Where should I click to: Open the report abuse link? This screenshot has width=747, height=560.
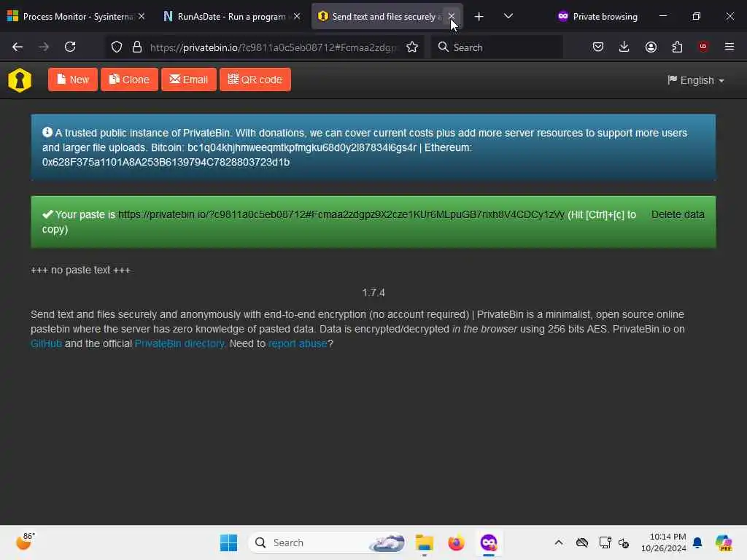[298, 343]
